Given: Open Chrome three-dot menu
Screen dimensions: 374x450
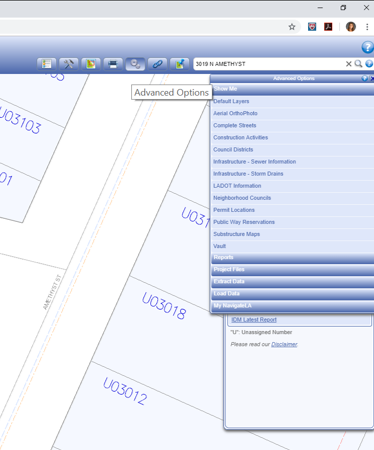Looking at the screenshot, I should pyautogui.click(x=367, y=27).
